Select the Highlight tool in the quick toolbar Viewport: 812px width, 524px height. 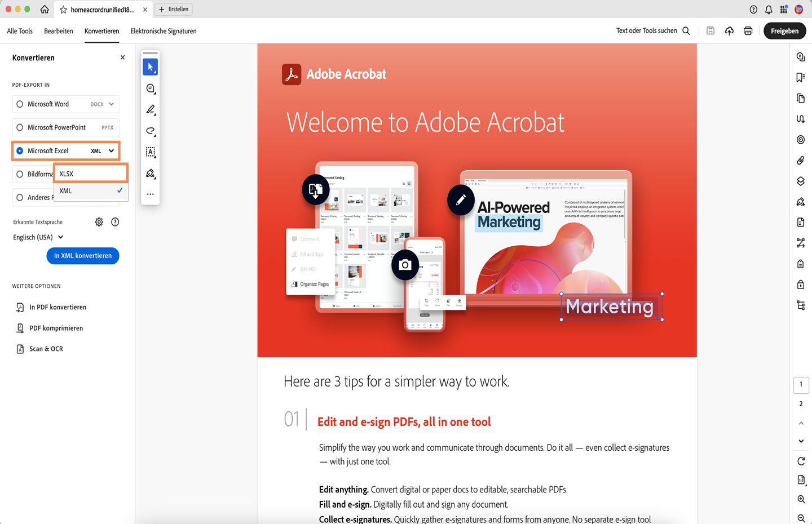coord(150,110)
